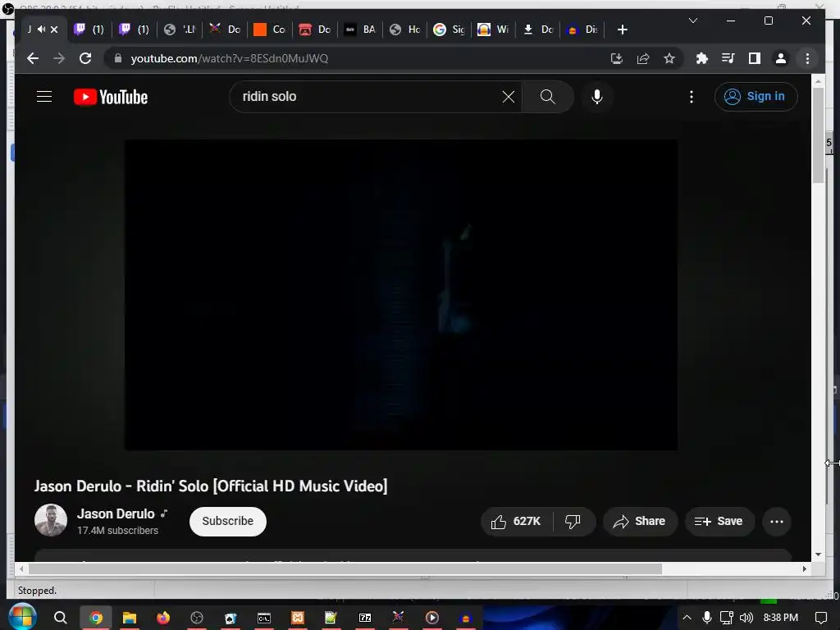This screenshot has width=840, height=630.
Task: Mute the playing YouTube tab
Action: click(x=41, y=30)
